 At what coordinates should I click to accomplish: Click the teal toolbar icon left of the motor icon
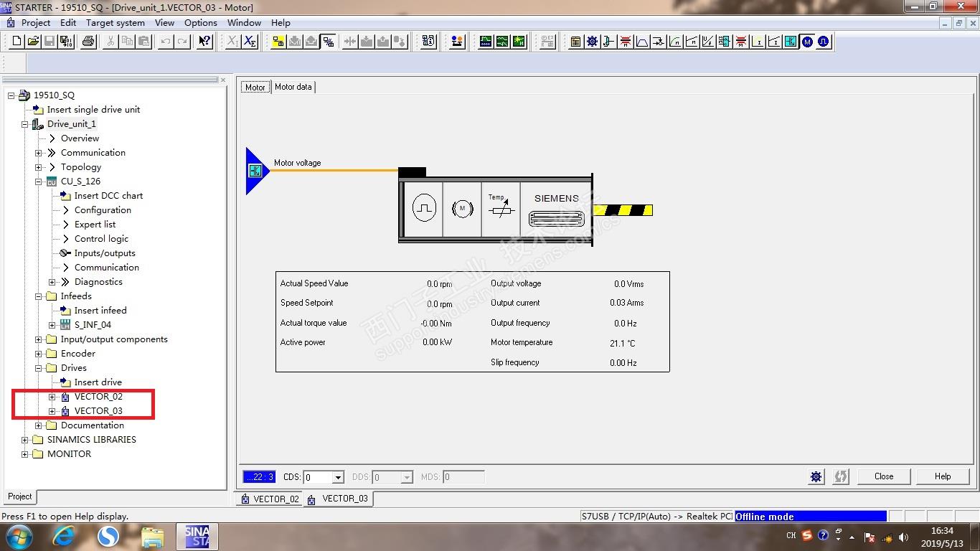(x=791, y=42)
